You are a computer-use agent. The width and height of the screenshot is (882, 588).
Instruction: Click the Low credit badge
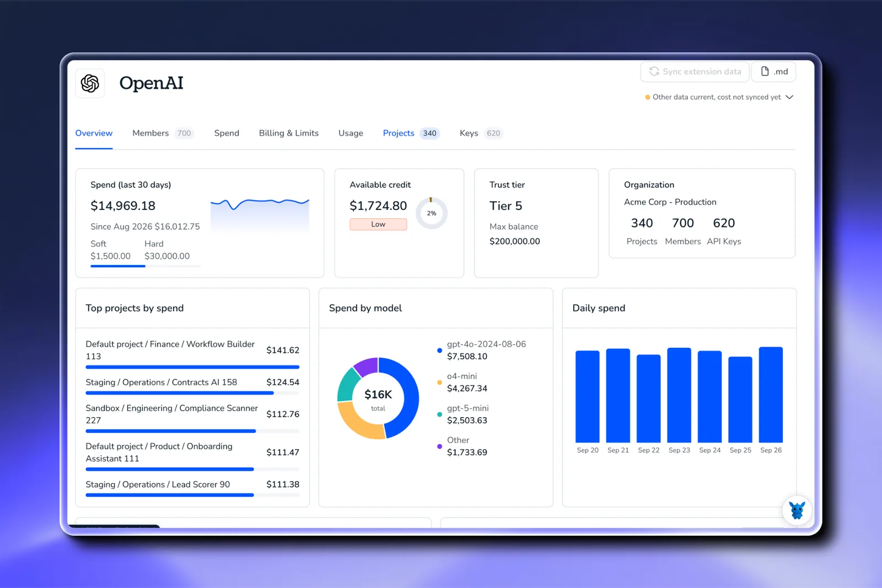[378, 224]
